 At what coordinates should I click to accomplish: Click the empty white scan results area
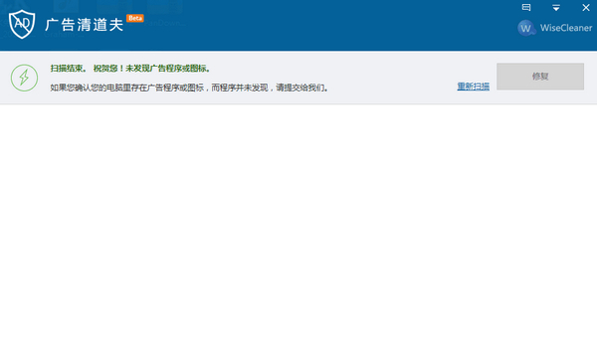tap(298, 234)
